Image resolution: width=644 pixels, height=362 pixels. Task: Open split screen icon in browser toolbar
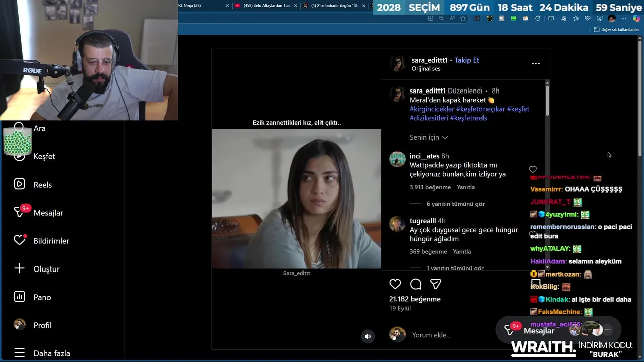(x=551, y=18)
